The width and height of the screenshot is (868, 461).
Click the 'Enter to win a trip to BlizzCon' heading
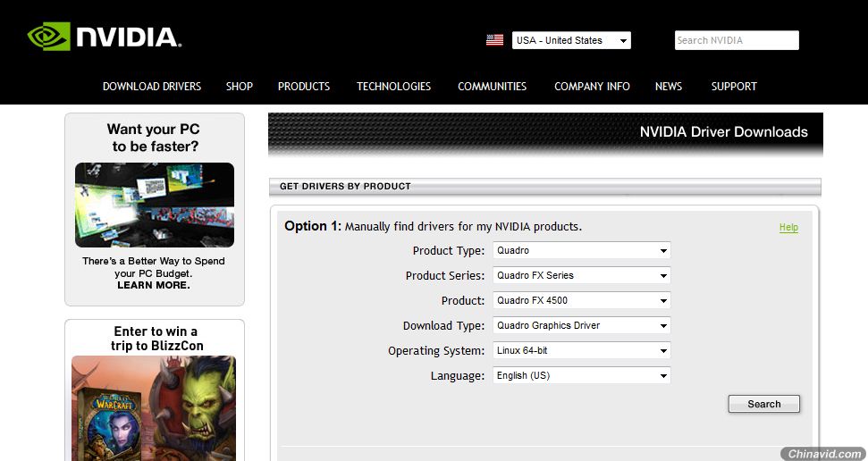(156, 339)
